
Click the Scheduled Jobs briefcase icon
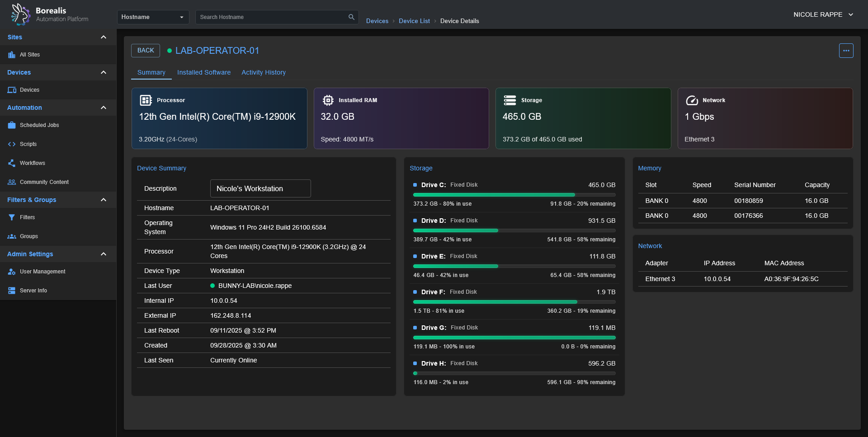click(12, 125)
